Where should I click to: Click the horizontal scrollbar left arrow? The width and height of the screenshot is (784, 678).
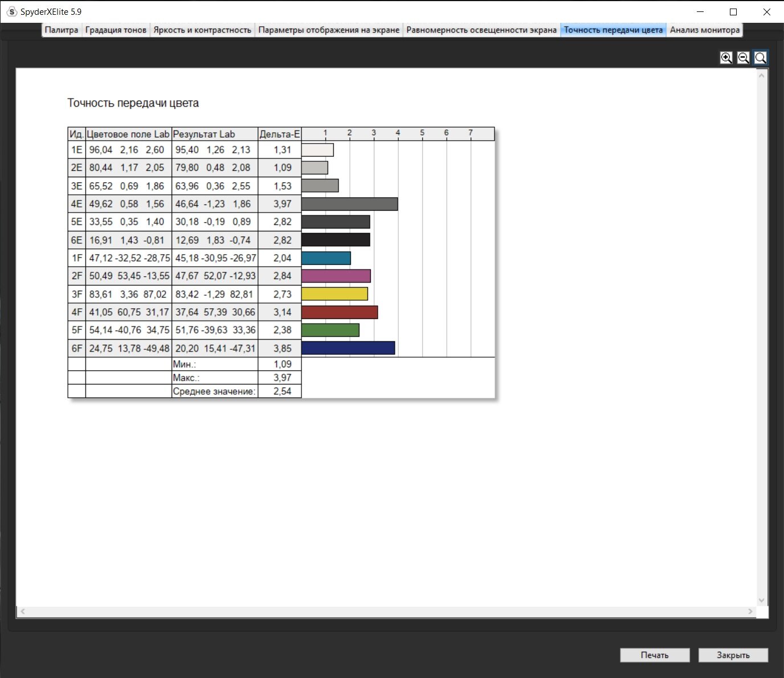click(23, 612)
